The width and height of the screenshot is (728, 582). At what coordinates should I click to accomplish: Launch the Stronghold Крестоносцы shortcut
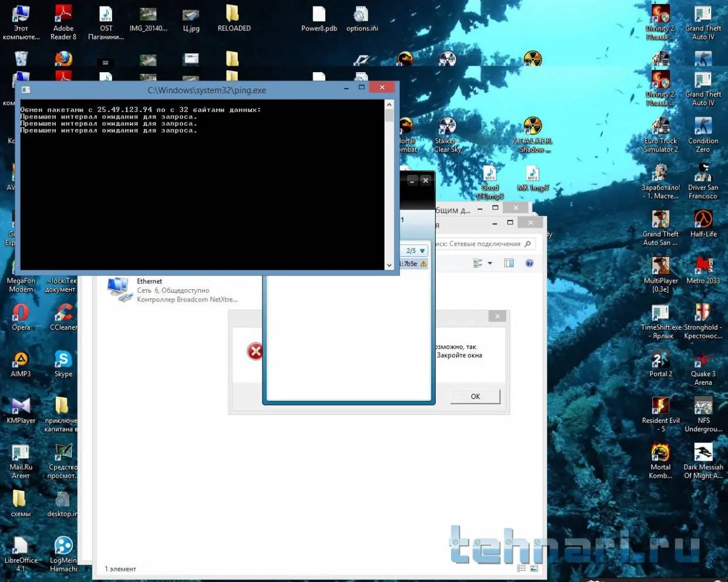click(703, 322)
